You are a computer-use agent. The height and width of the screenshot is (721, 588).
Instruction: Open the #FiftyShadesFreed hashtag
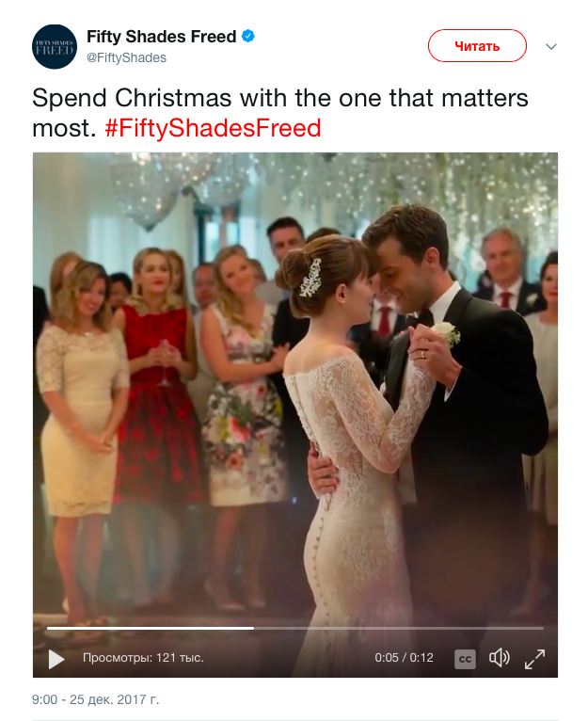(x=213, y=128)
